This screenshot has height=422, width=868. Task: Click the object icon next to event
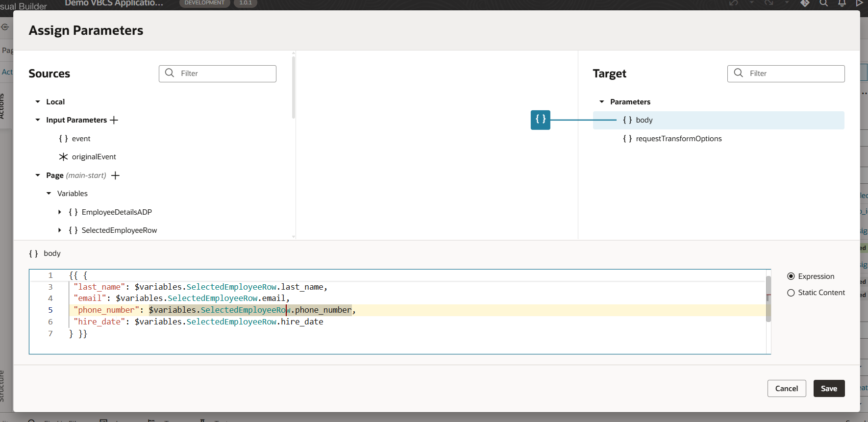pos(63,139)
